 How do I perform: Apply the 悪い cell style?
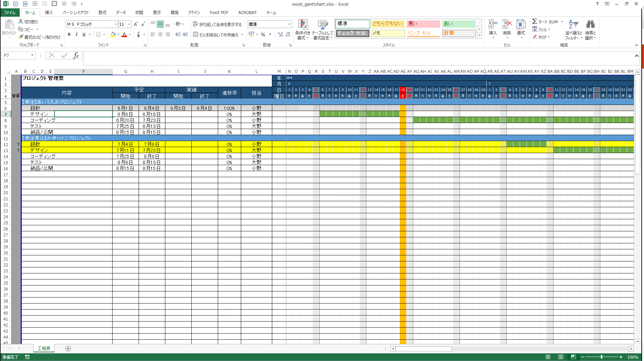tap(423, 24)
